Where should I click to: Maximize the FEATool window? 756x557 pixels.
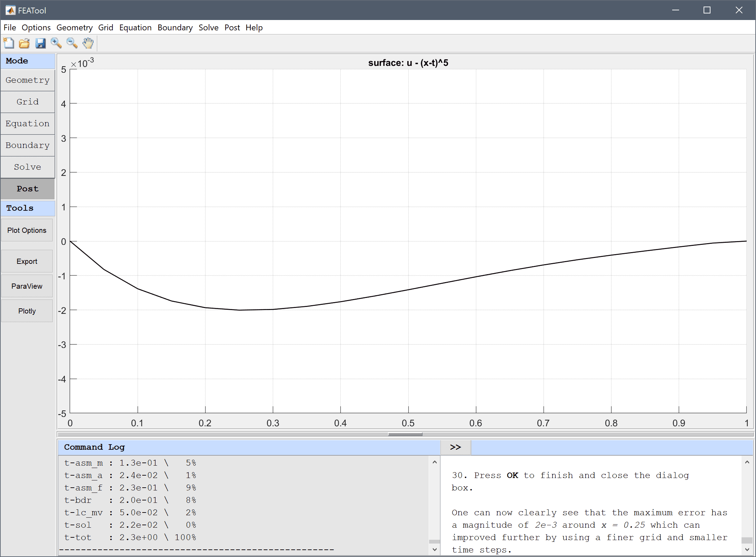click(707, 10)
